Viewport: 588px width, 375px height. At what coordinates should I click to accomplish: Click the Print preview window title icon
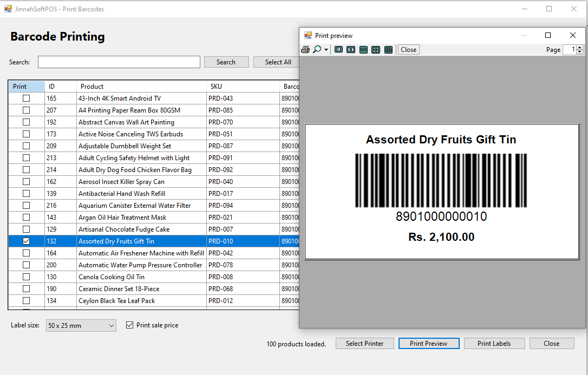[x=308, y=35]
